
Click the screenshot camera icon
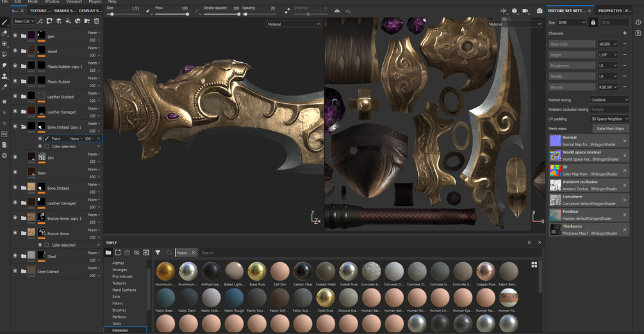pos(540,11)
